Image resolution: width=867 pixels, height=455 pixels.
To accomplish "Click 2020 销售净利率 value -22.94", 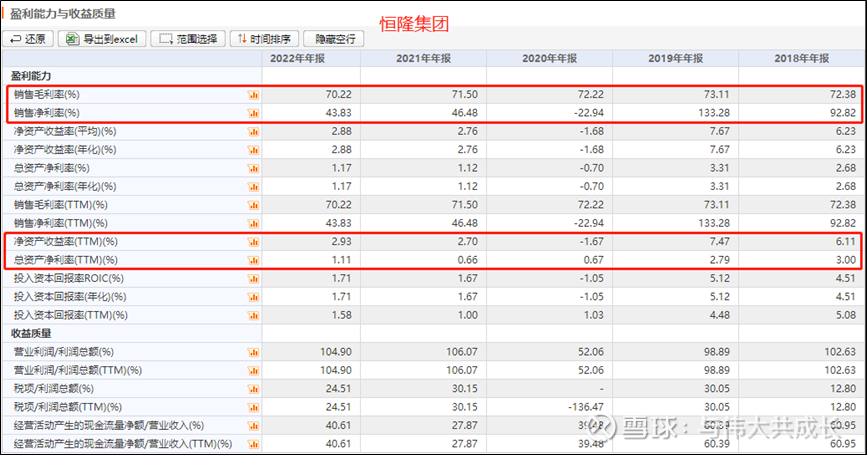I will pos(587,113).
